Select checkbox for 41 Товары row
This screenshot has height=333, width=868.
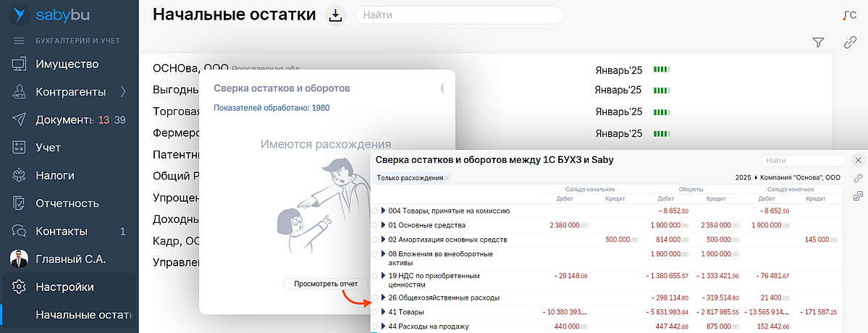374,312
